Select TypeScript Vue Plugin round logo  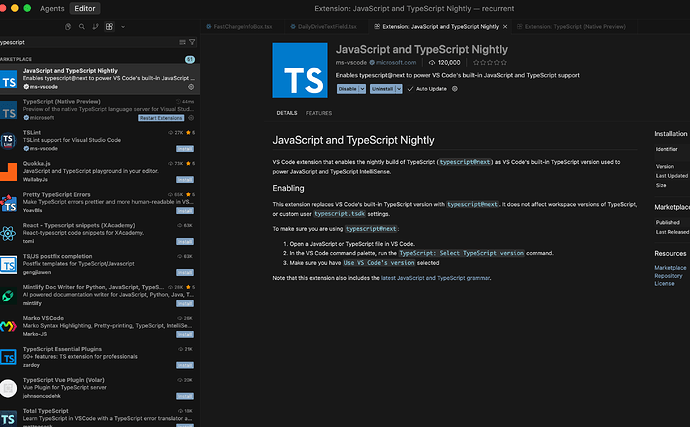click(8, 389)
